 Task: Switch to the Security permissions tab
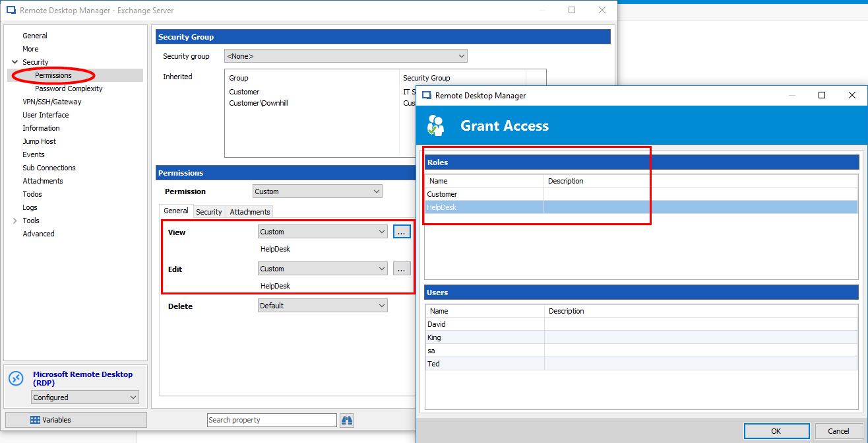click(209, 212)
